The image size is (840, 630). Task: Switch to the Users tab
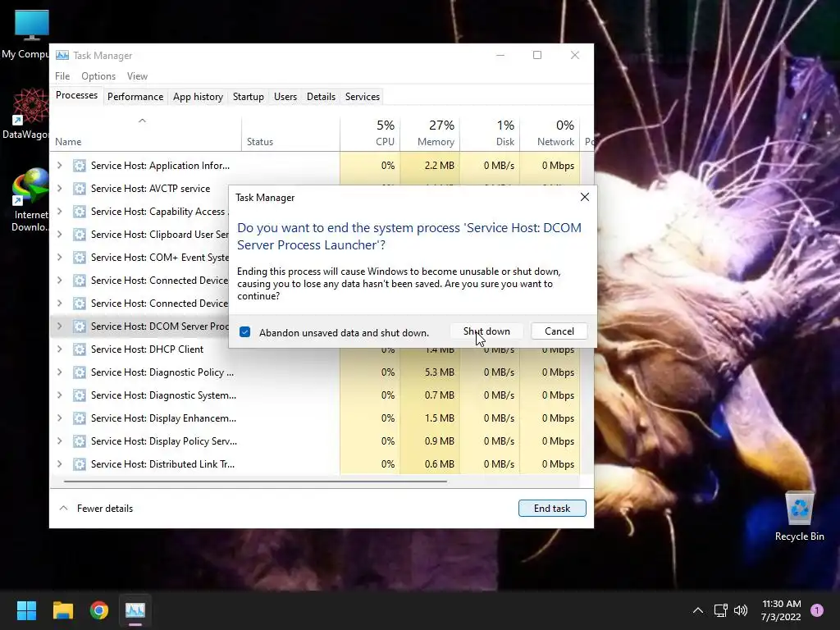point(285,97)
